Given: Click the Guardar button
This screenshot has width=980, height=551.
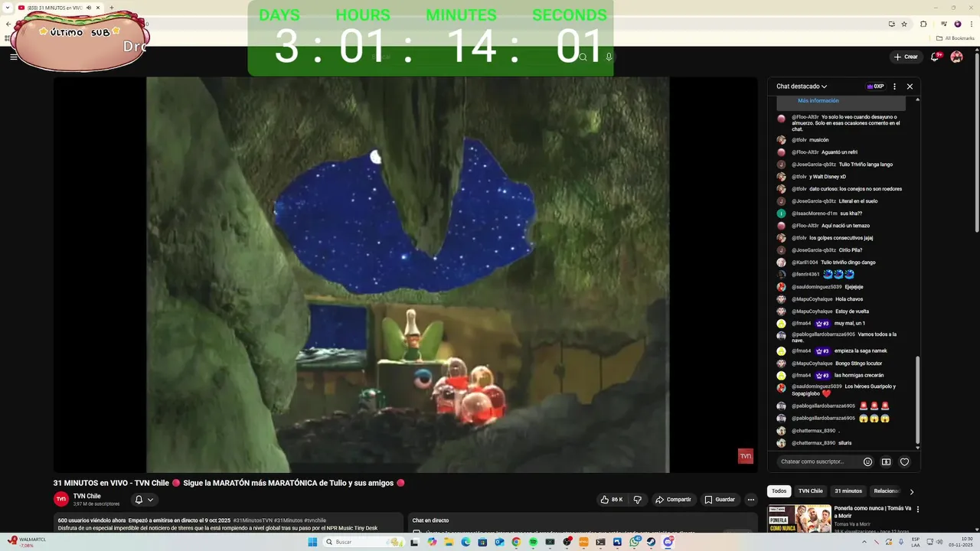Looking at the screenshot, I should click(720, 500).
